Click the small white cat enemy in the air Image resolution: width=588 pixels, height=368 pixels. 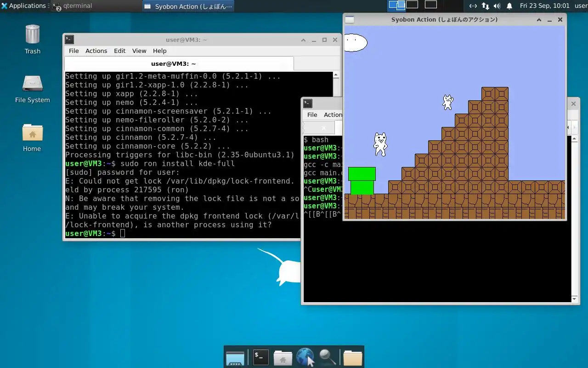447,102
